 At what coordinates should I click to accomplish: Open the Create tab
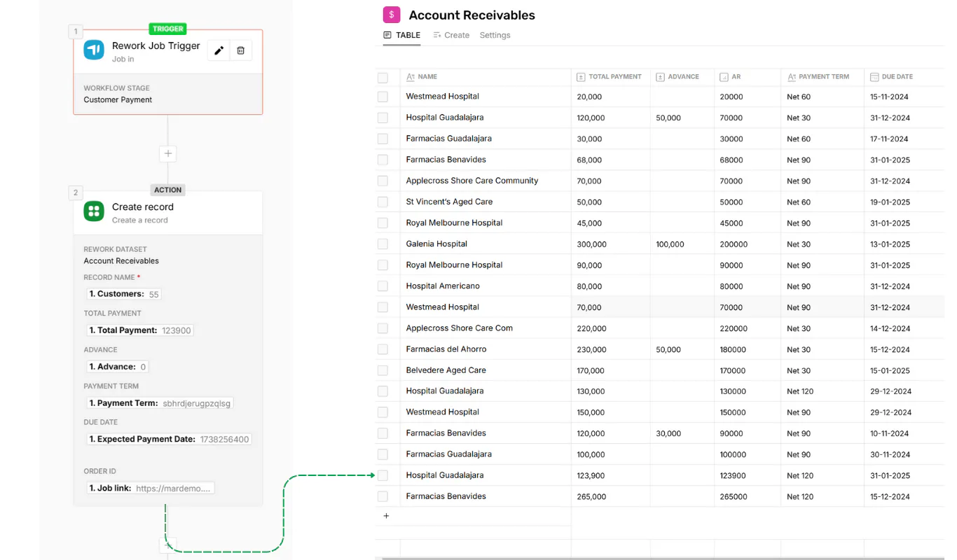pos(451,35)
